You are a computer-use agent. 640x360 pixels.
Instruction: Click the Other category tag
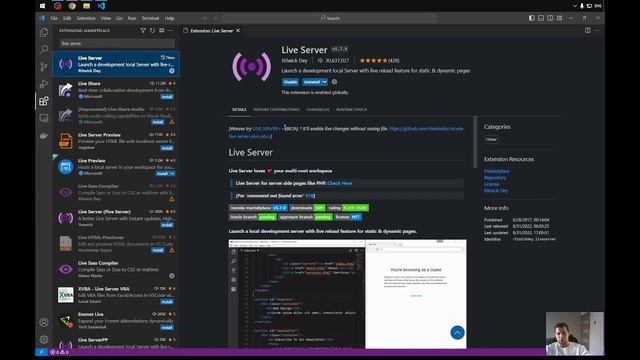coord(491,139)
